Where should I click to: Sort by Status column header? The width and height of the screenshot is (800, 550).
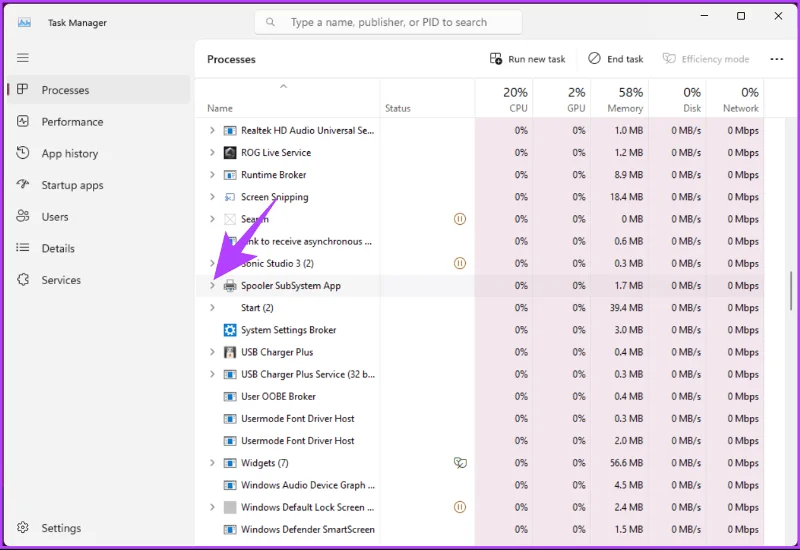(x=428, y=99)
